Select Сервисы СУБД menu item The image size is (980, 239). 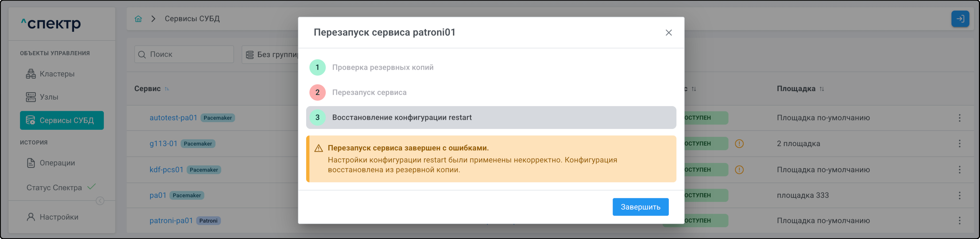(62, 120)
